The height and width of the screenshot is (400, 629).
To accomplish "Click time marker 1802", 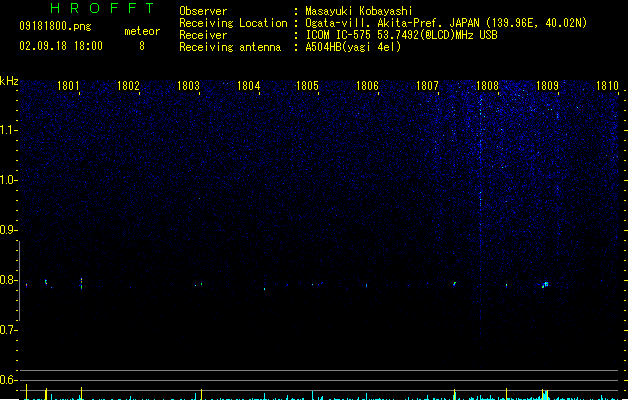I will (128, 86).
